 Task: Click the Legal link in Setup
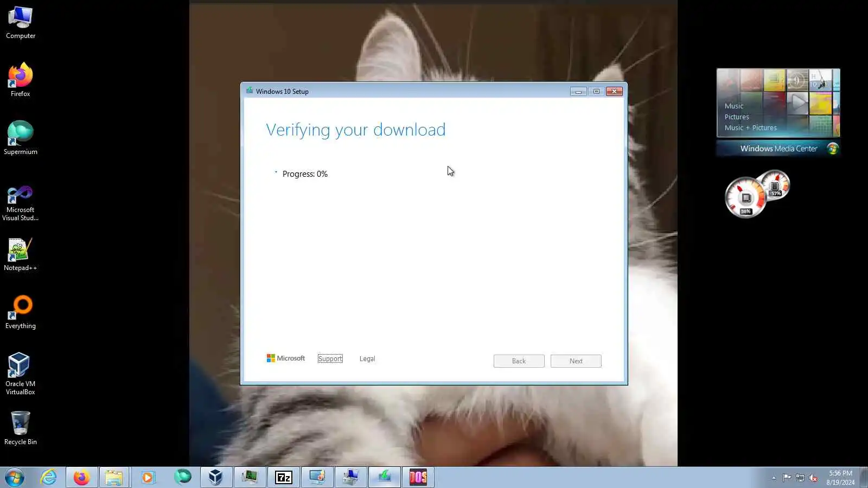367,358
